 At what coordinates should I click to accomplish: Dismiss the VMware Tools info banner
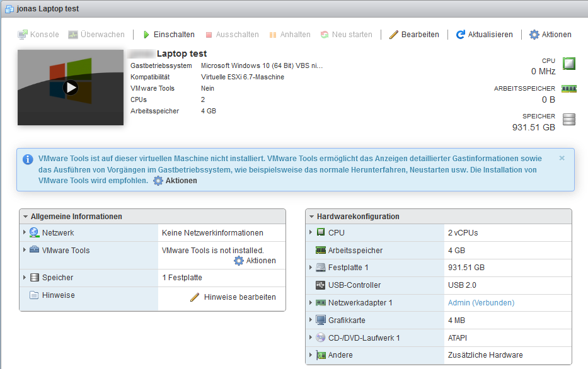[562, 158]
